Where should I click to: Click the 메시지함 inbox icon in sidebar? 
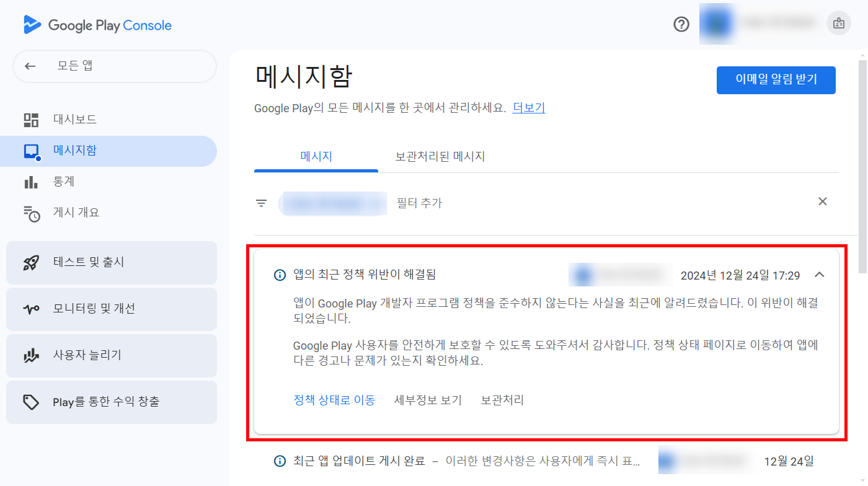pos(32,151)
